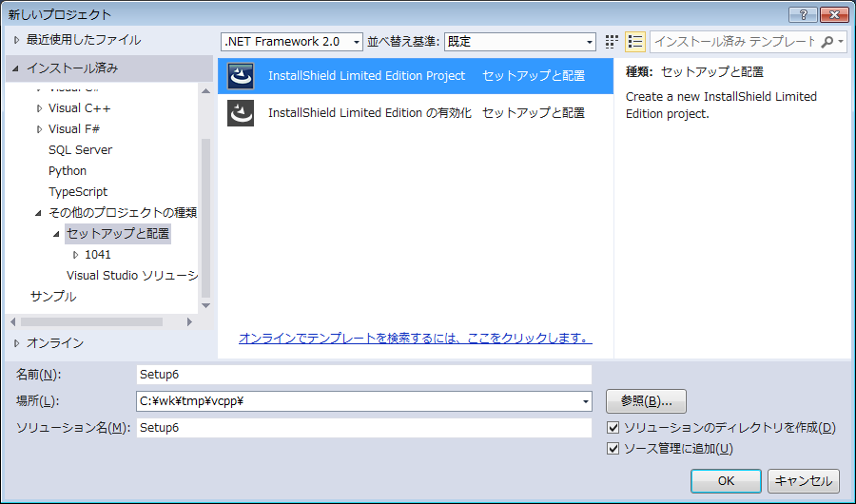Toggle ソース管理に追加 checkbox
856x504 pixels.
(613, 448)
